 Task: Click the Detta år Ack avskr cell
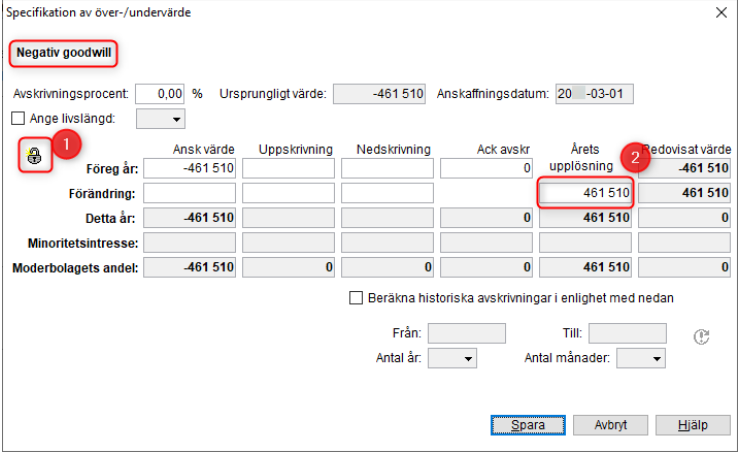[x=486, y=218]
